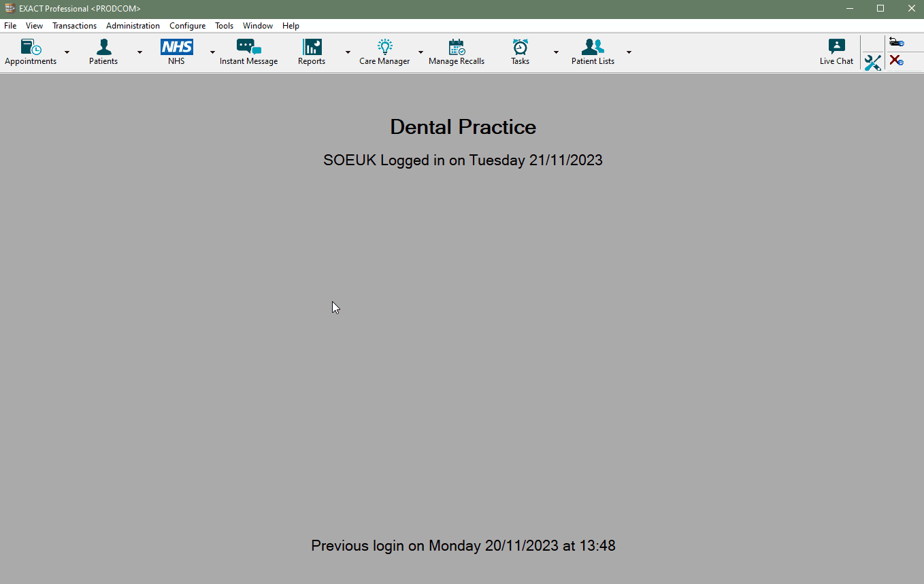Viewport: 924px width, 584px height.
Task: Open the Administration menu
Action: click(133, 26)
